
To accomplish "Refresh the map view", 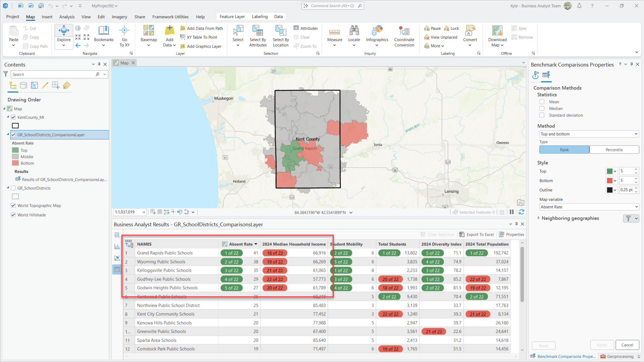I will click(521, 212).
